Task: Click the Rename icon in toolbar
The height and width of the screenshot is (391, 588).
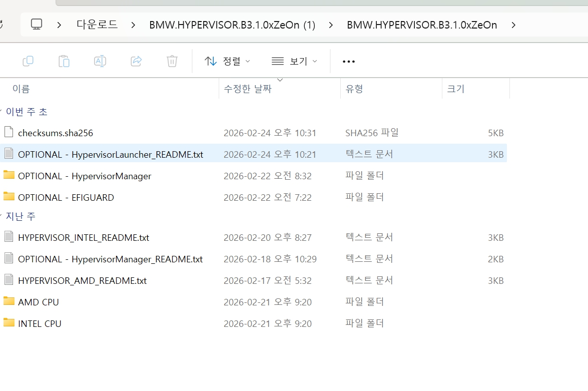Action: point(100,61)
